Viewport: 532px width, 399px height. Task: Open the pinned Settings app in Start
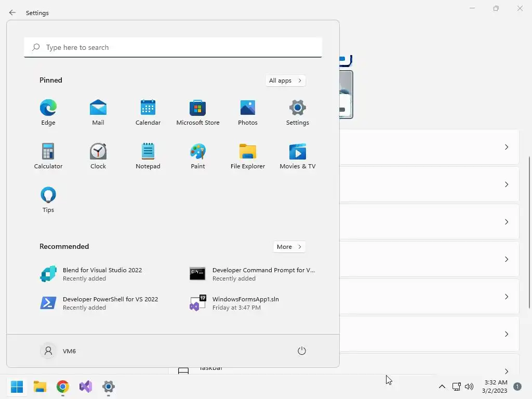tap(298, 113)
